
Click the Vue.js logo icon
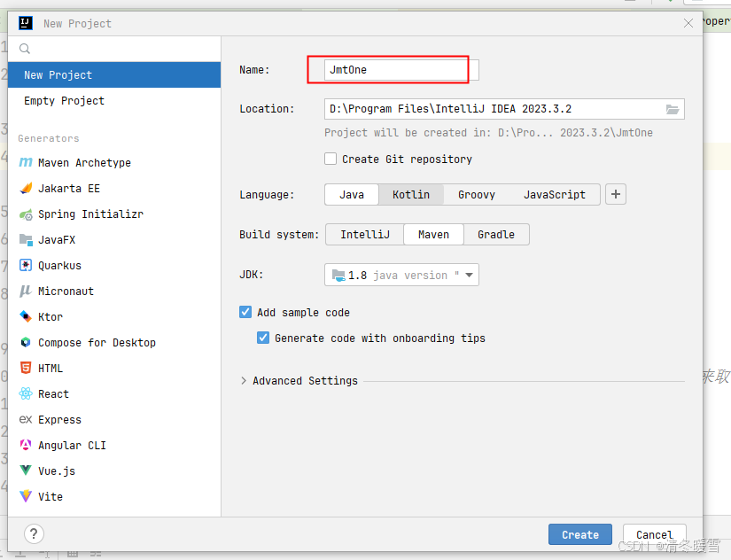[x=26, y=470]
